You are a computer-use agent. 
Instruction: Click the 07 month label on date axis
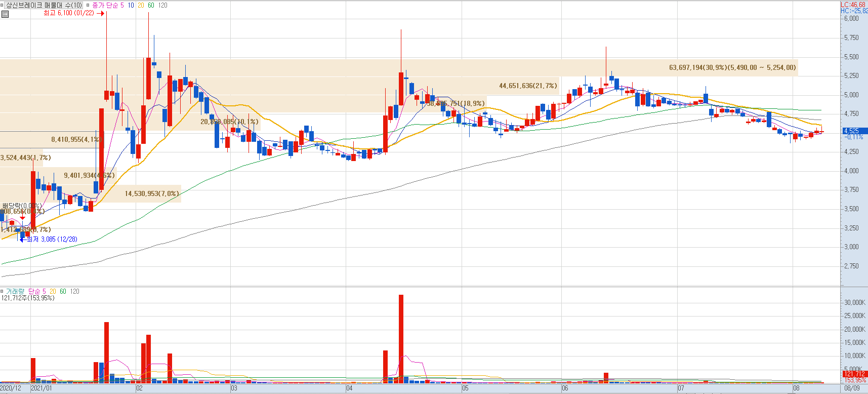[681, 388]
